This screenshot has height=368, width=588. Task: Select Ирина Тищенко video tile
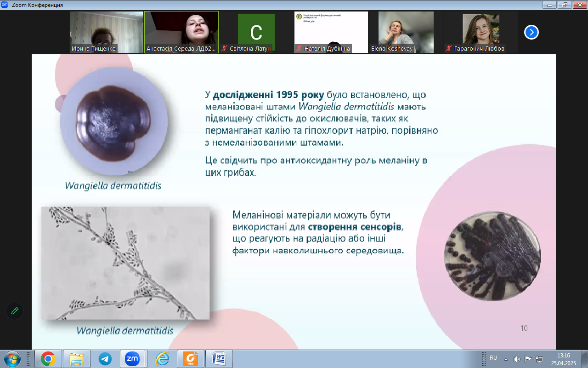point(107,32)
